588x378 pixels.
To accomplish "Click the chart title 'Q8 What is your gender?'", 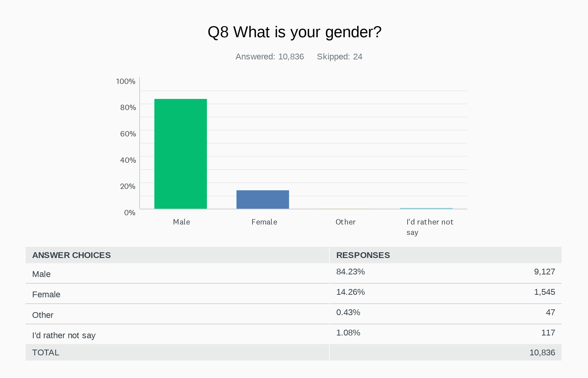I will point(294,32).
